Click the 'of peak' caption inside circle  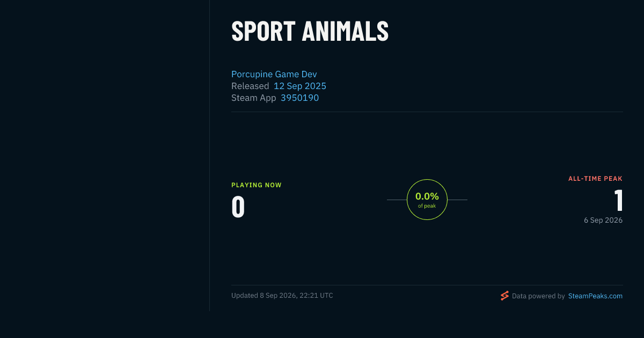(427, 206)
